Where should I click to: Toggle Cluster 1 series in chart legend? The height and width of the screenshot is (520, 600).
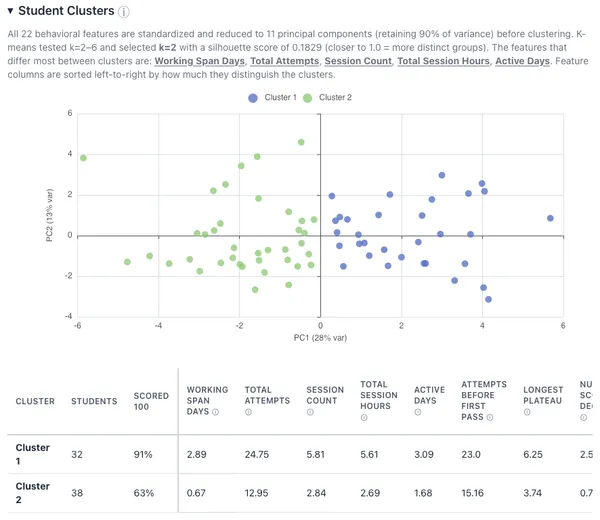pos(272,98)
